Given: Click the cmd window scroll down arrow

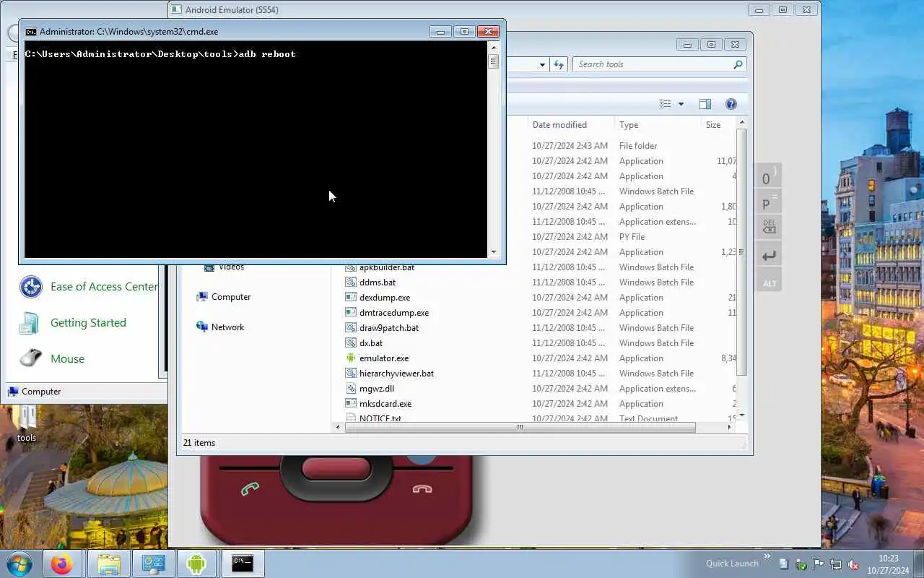Looking at the screenshot, I should pyautogui.click(x=494, y=252).
